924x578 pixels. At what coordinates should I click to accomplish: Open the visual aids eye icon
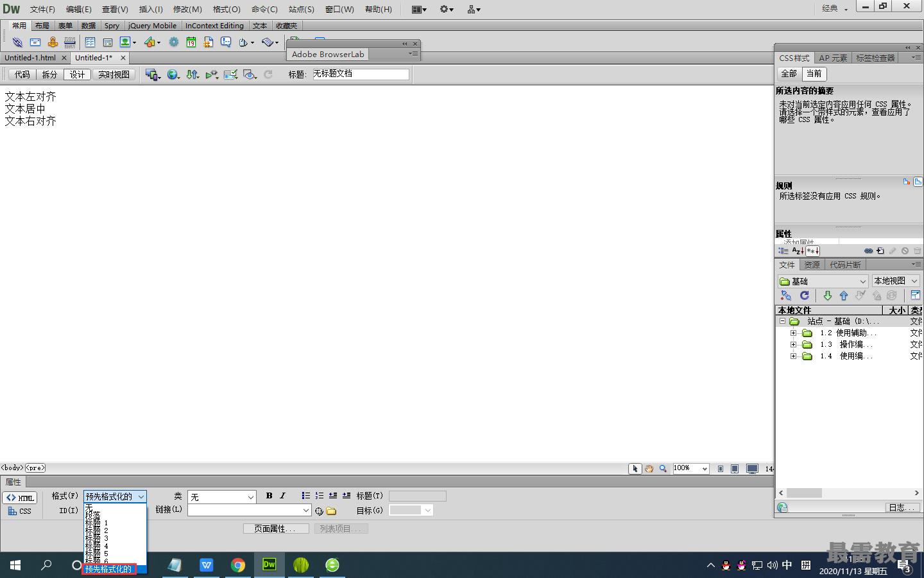249,74
